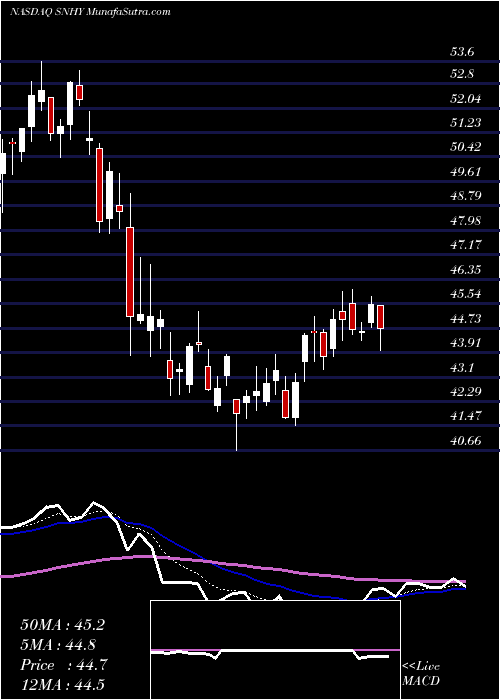Select the 47.17 price axis label
This screenshot has height=700, width=500.
[x=466, y=244]
